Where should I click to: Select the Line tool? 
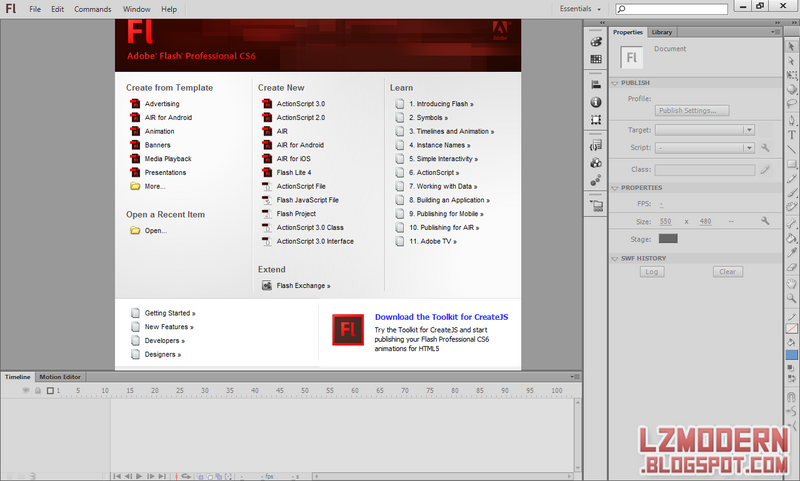pyautogui.click(x=791, y=149)
